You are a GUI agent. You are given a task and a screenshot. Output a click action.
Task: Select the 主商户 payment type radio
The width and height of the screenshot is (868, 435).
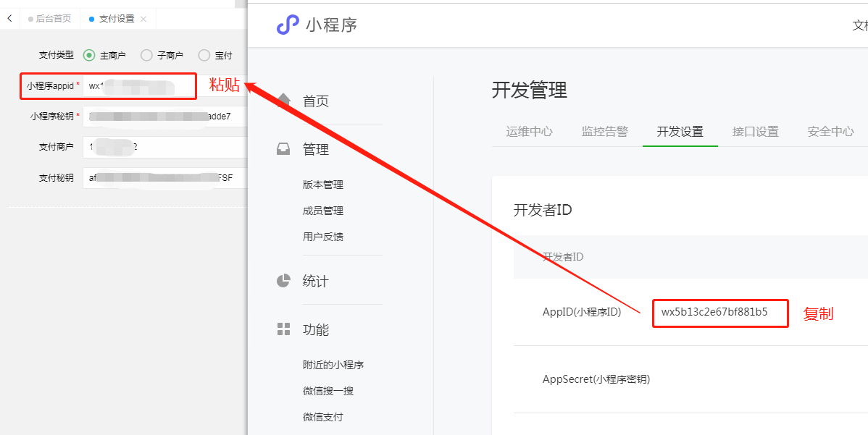pos(88,55)
